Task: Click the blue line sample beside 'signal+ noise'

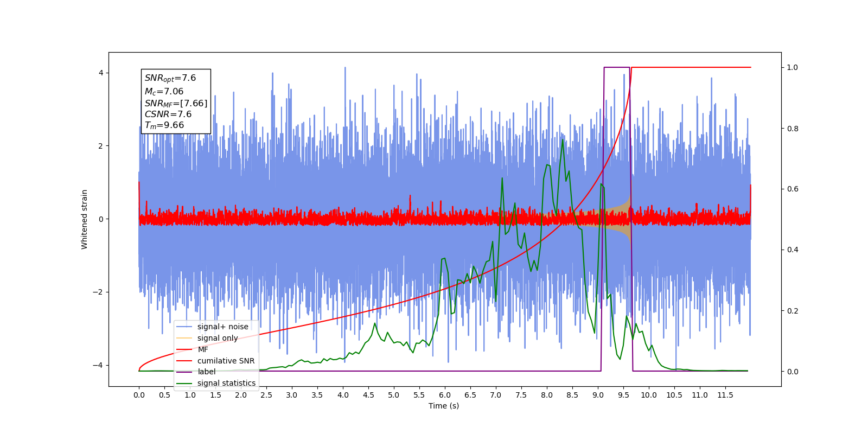Action: 184,327
